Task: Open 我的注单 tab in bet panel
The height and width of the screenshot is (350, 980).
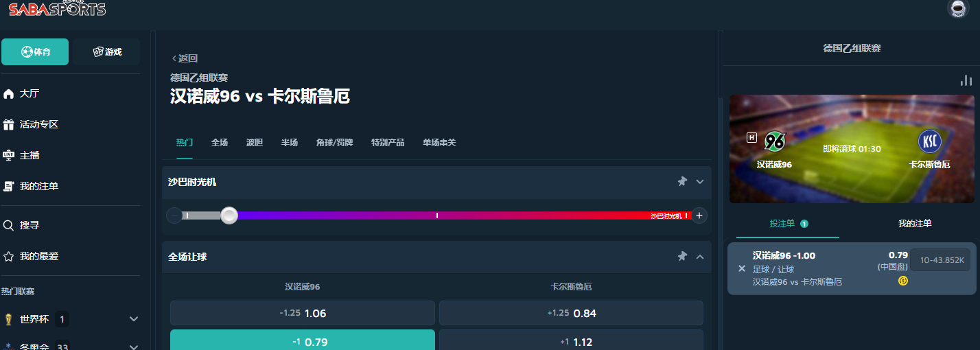Action: click(x=914, y=224)
